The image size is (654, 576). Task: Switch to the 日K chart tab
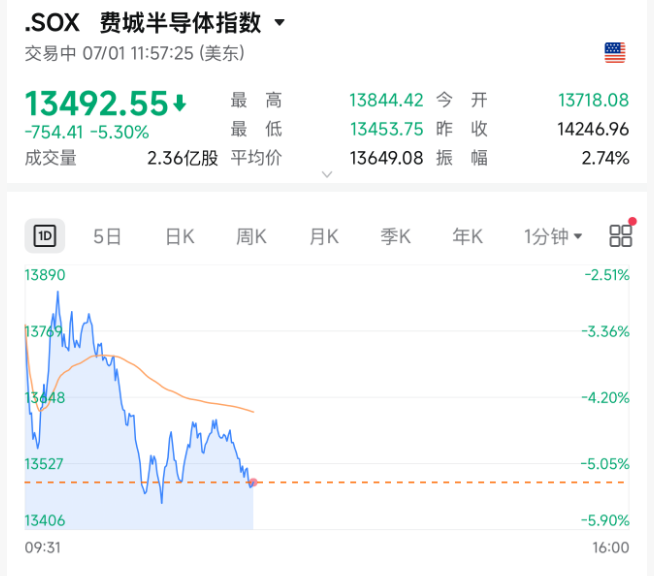(x=180, y=236)
